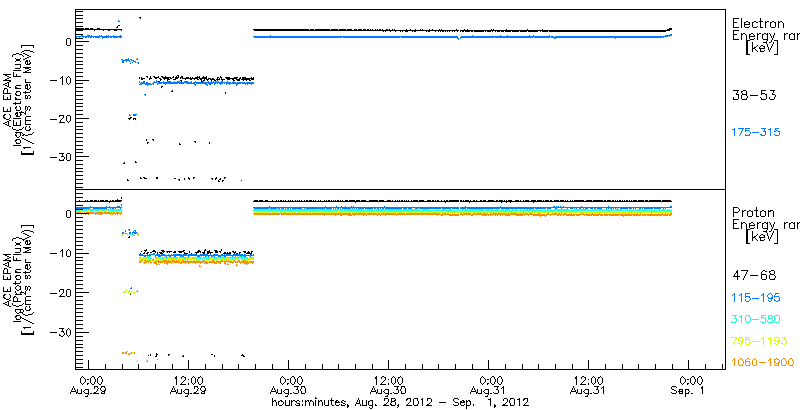Click the '-30' tick on the electron flux axis
This screenshot has width=800, height=410.
(x=59, y=157)
